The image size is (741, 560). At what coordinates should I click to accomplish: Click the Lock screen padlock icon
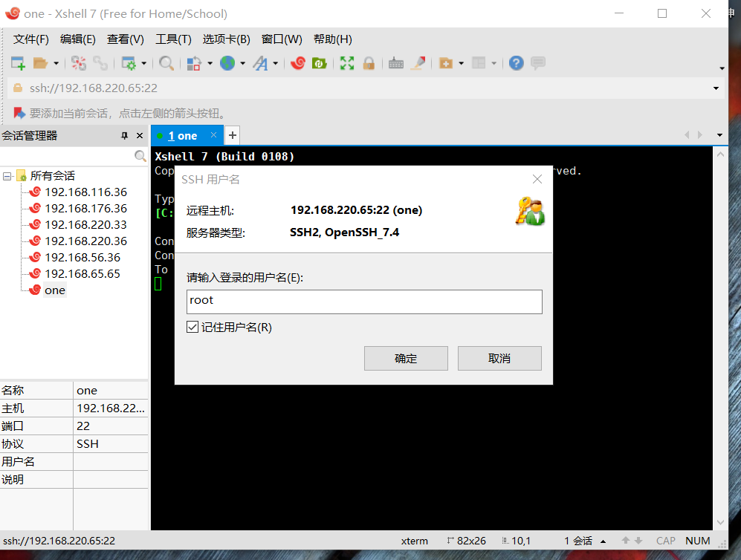pos(369,63)
